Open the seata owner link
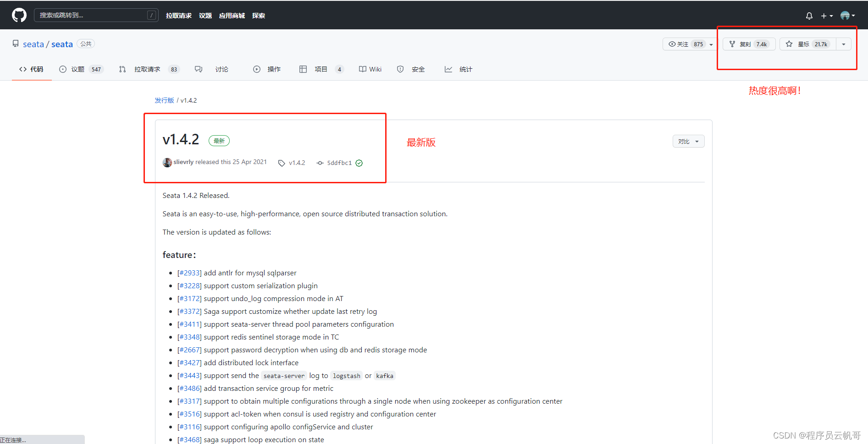This screenshot has height=444, width=868. pyautogui.click(x=33, y=44)
